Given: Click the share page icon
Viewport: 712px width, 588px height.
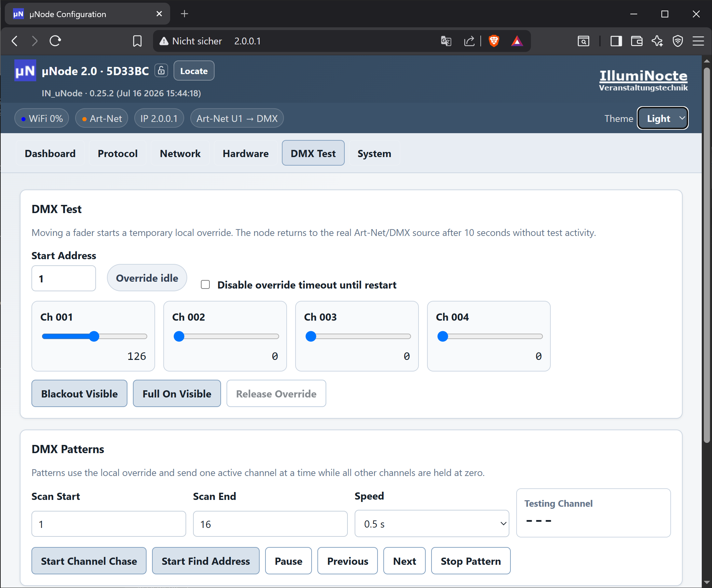Looking at the screenshot, I should pyautogui.click(x=469, y=41).
